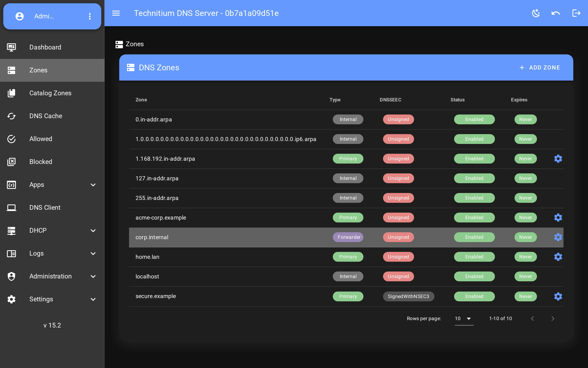Screen dimensions: 588x368
Task: Click the Status column header
Action: pyautogui.click(x=457, y=100)
